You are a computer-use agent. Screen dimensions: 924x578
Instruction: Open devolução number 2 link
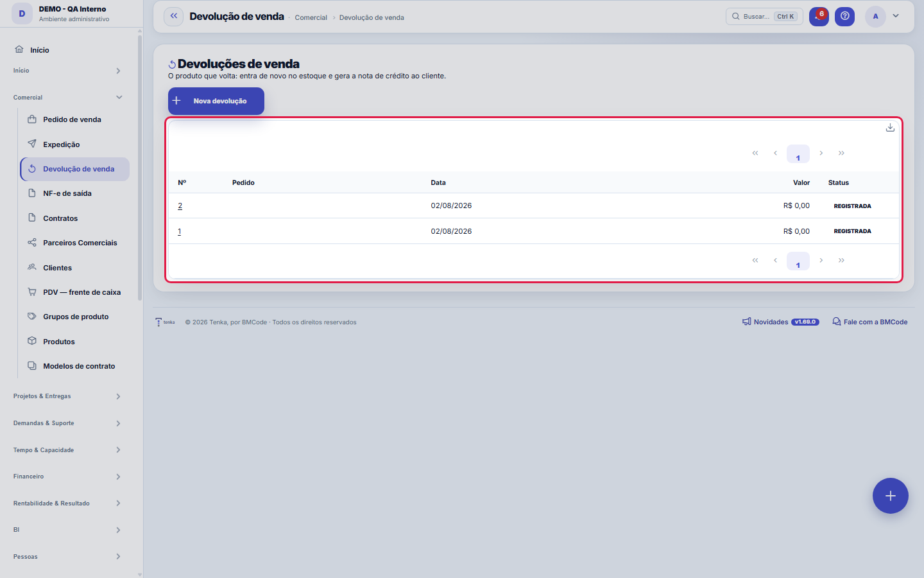180,206
